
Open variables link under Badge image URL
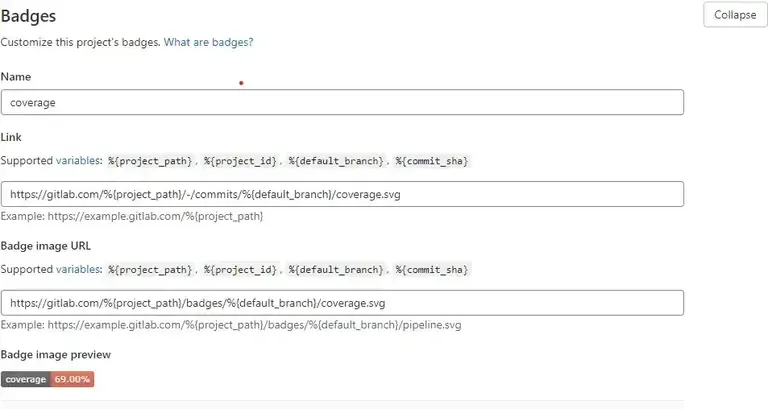[77, 269]
